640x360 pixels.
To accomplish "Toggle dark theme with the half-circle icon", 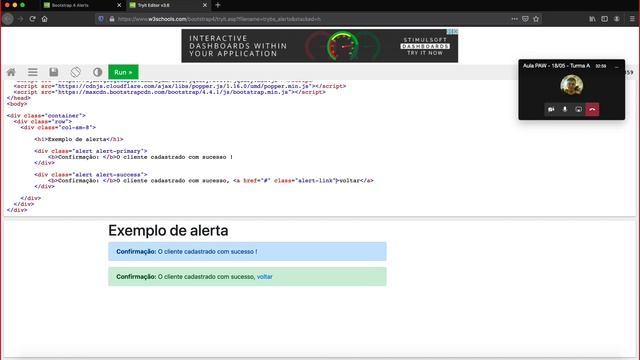I will tap(97, 72).
